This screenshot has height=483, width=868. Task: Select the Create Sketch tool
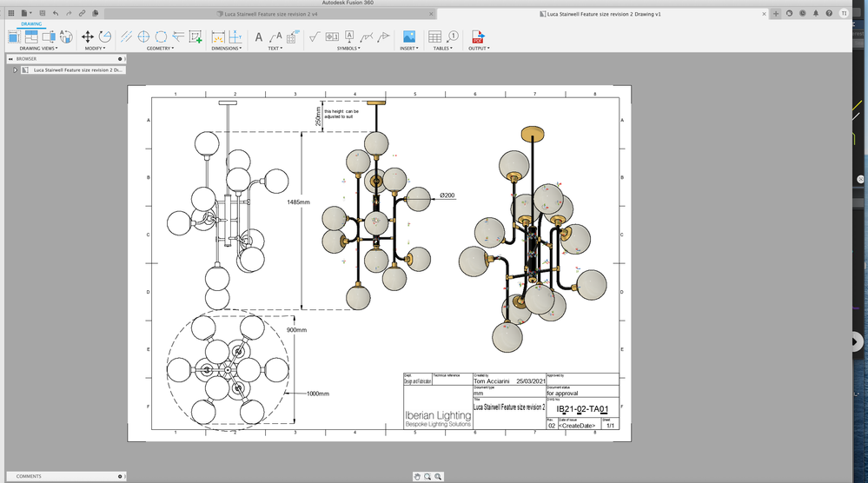(195, 36)
